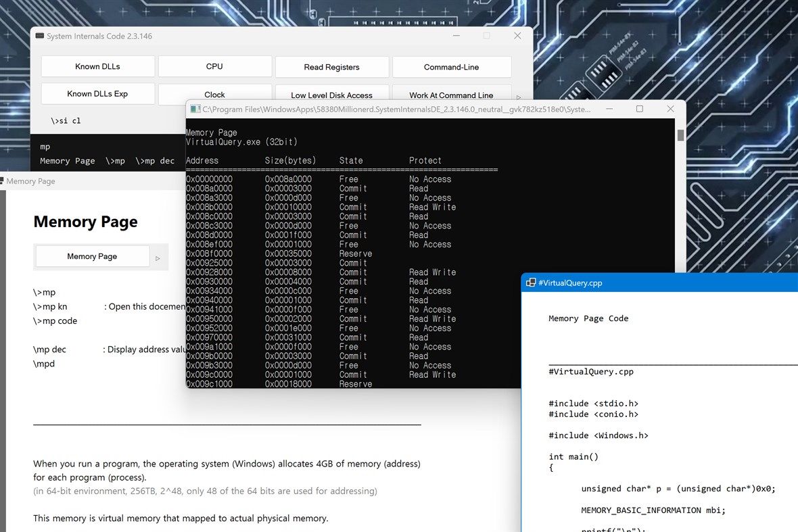Open the Known DLLs tool
798x532 pixels.
97,66
